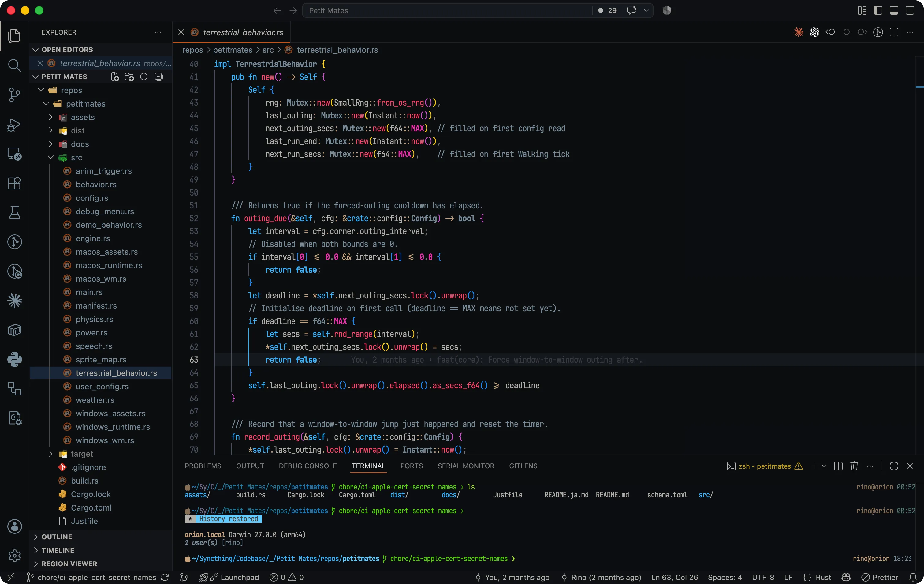Toggle the bottom panel visibility
The image size is (924, 584).
[x=894, y=11]
